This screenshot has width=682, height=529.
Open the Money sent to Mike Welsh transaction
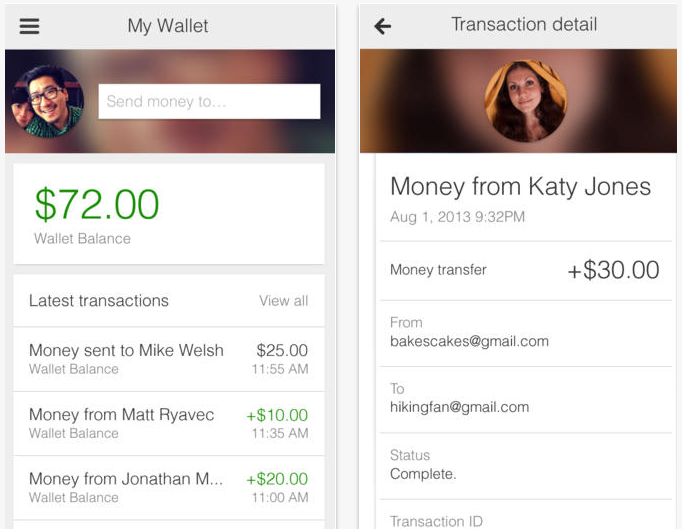tap(169, 359)
